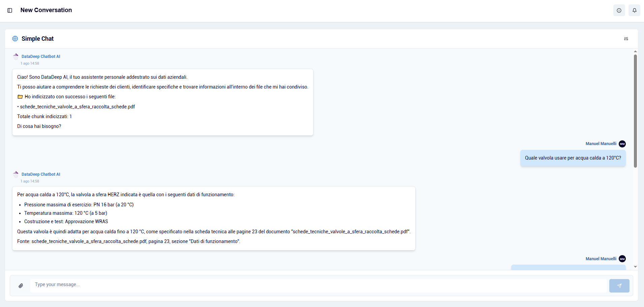Open the info icon in header
Viewport: 644px width, 307px height.
click(619, 10)
